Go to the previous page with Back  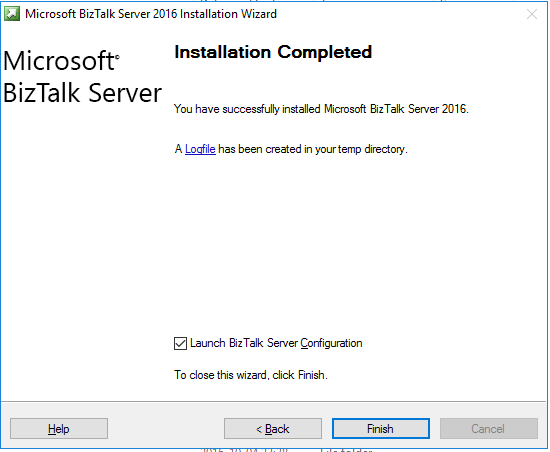point(273,429)
